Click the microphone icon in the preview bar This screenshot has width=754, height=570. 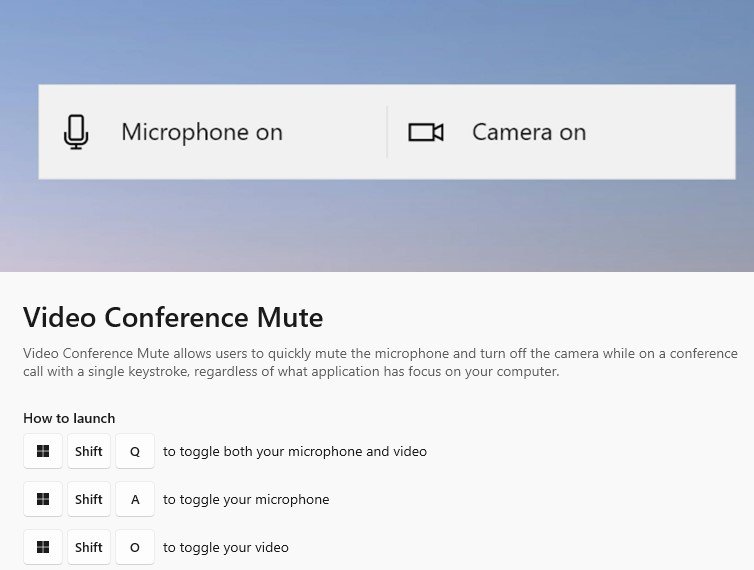point(76,132)
